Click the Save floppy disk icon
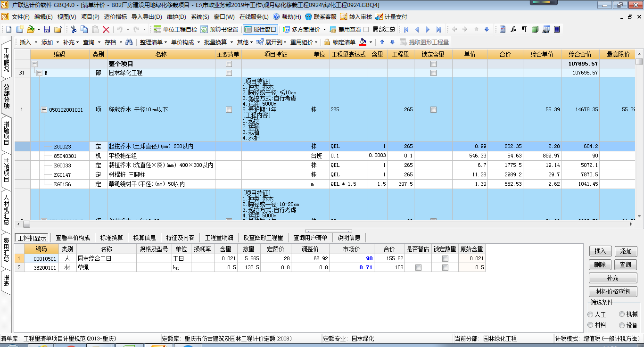644x347 pixels. (47, 29)
